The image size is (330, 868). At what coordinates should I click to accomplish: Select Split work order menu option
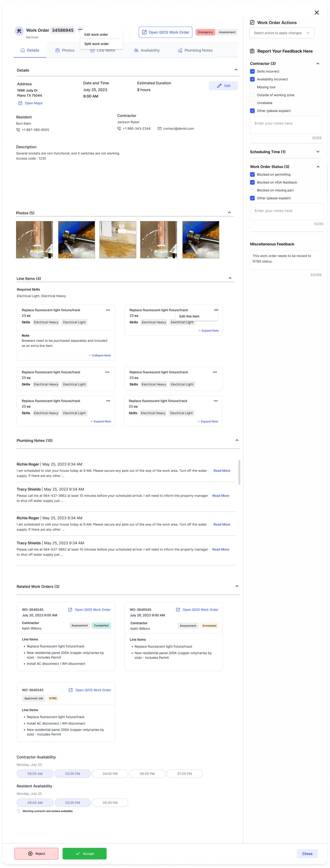pyautogui.click(x=97, y=44)
